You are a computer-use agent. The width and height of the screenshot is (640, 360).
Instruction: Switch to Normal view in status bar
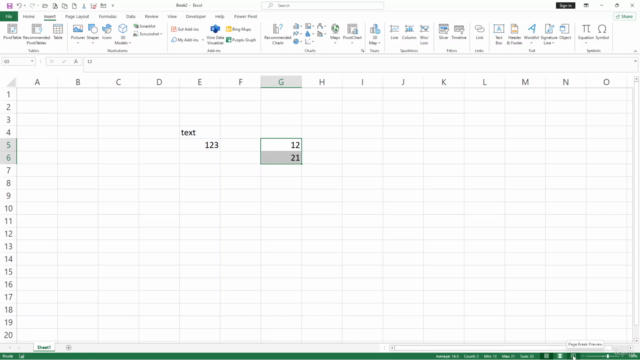click(x=547, y=356)
